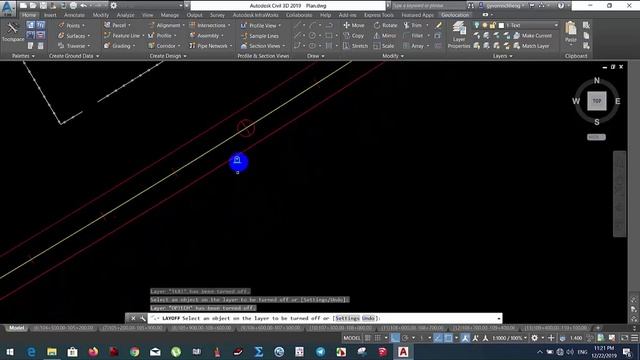This screenshot has width=640, height=360.
Task: Click the Trim tool
Action: coord(413,25)
